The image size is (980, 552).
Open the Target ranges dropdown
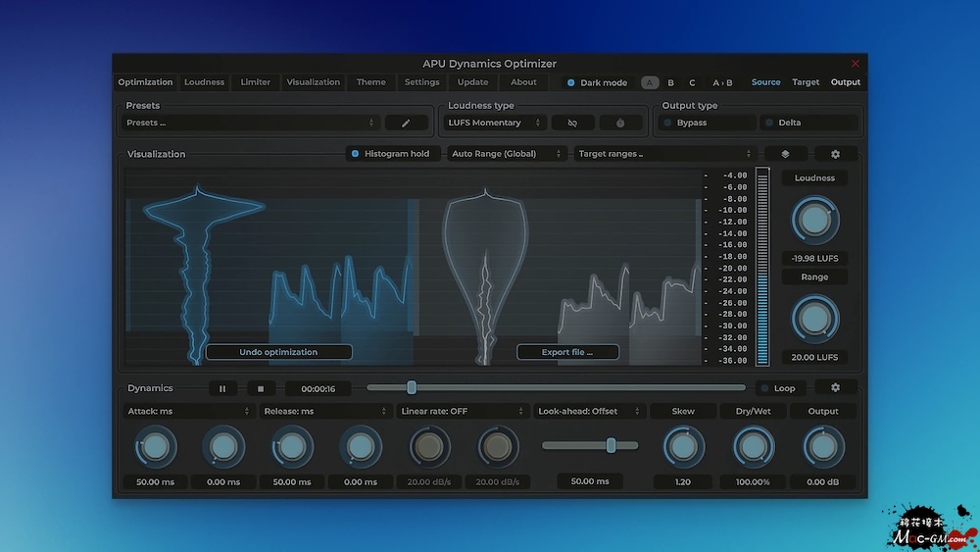(665, 154)
